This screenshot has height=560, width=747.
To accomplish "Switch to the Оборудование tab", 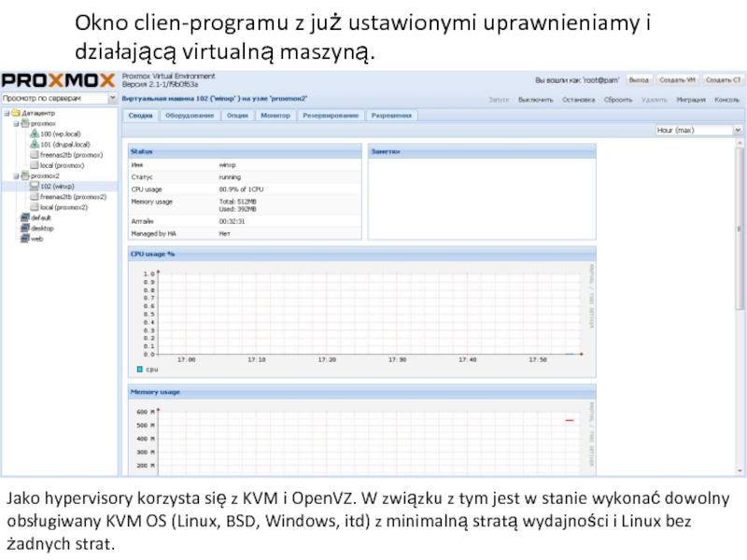I will point(190,116).
